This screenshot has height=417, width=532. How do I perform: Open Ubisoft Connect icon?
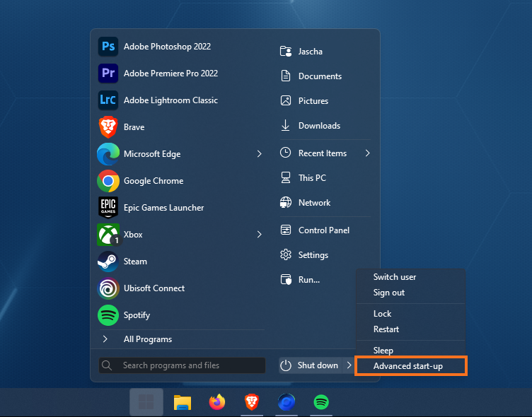[108, 288]
